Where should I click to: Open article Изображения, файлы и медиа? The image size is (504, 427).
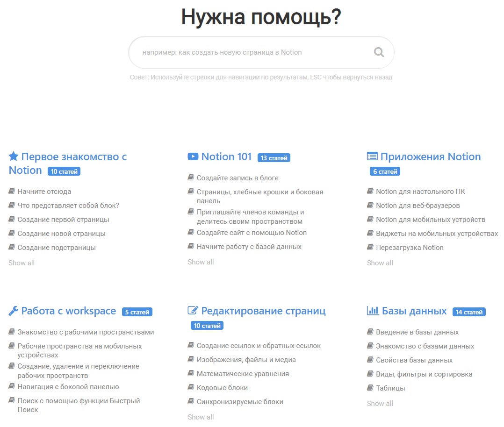click(x=246, y=360)
